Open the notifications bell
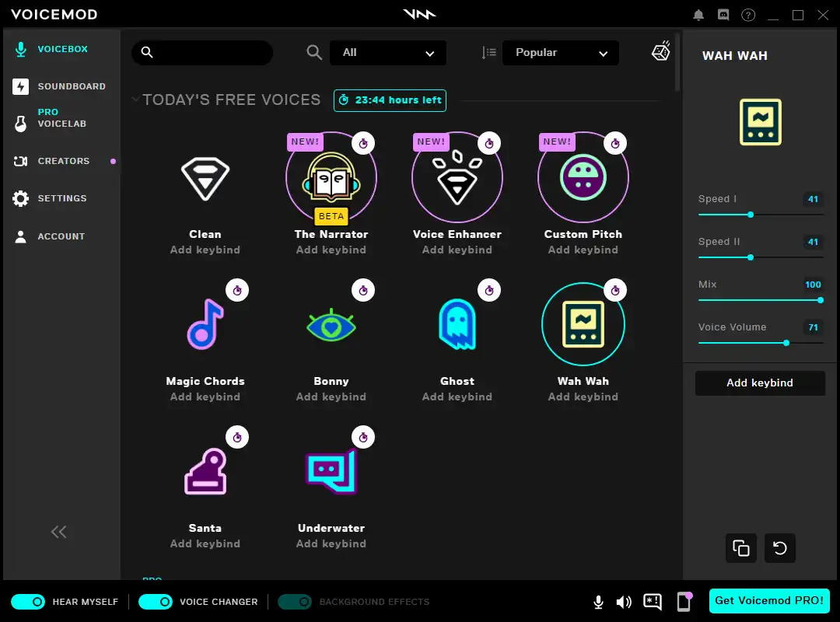 point(698,15)
